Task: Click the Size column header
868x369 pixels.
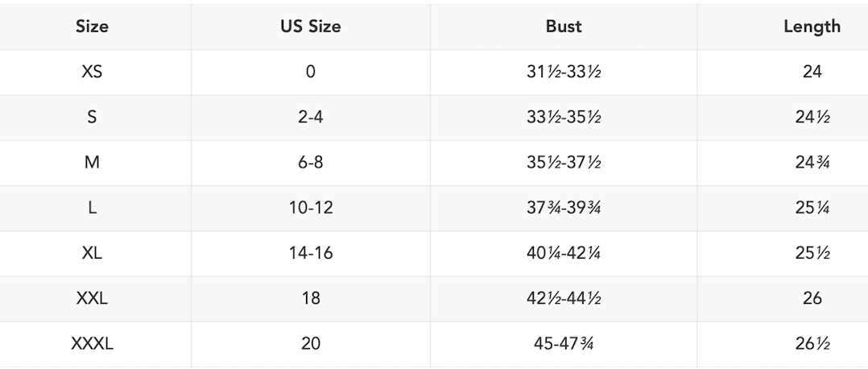Action: coord(92,27)
